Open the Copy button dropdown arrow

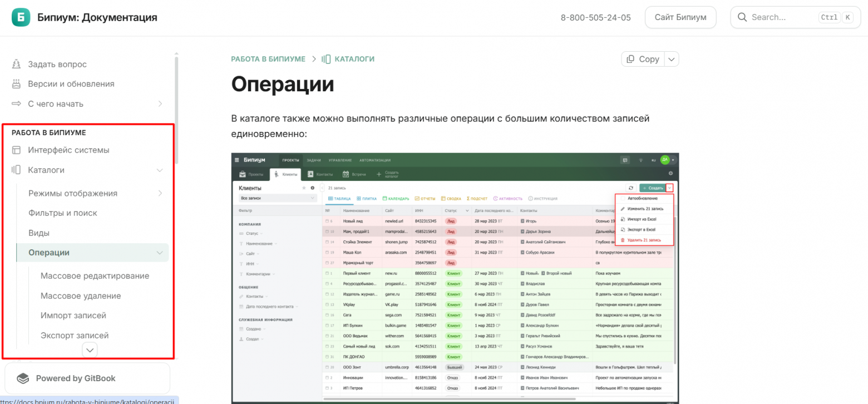pyautogui.click(x=672, y=59)
